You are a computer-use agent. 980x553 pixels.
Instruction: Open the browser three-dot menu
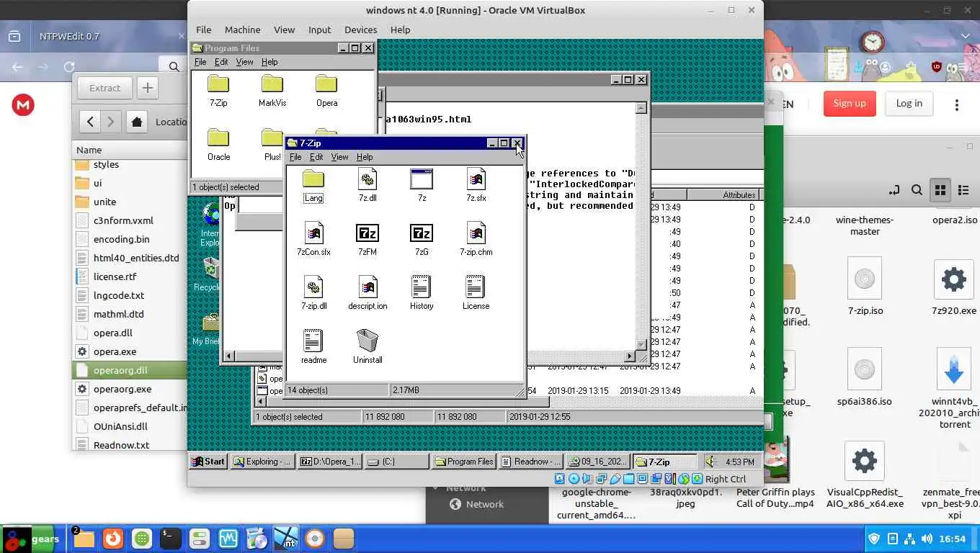[957, 105]
